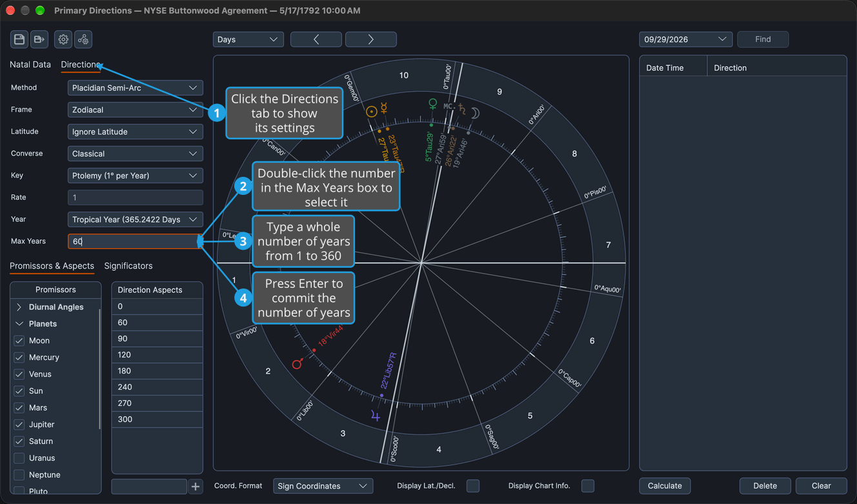Uncheck the Mercury promissor

(x=19, y=358)
